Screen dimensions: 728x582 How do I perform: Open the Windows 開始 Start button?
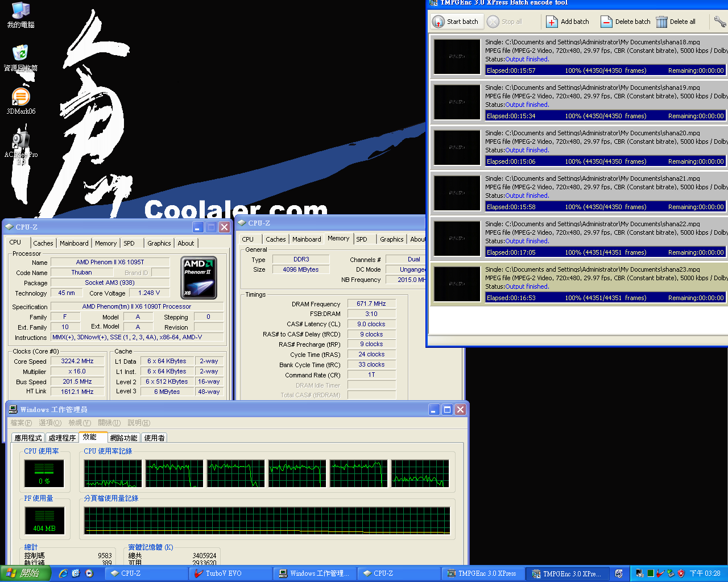(26, 573)
